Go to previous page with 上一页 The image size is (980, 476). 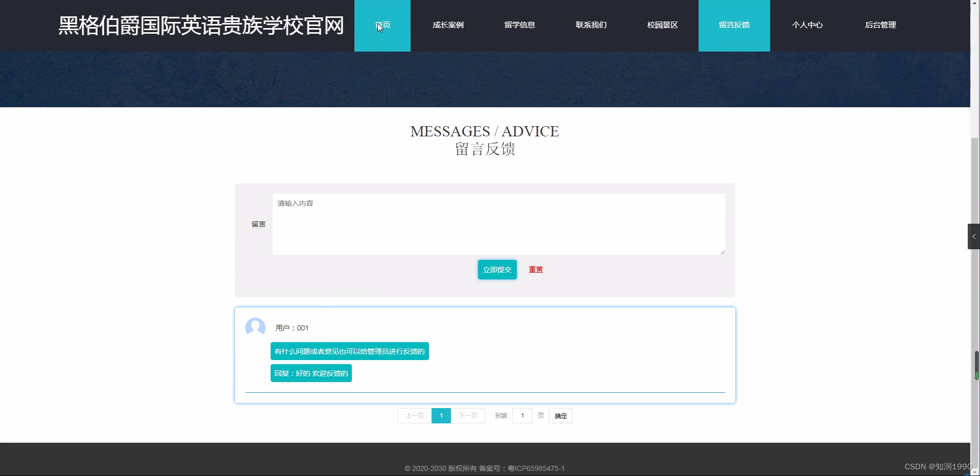coord(414,415)
